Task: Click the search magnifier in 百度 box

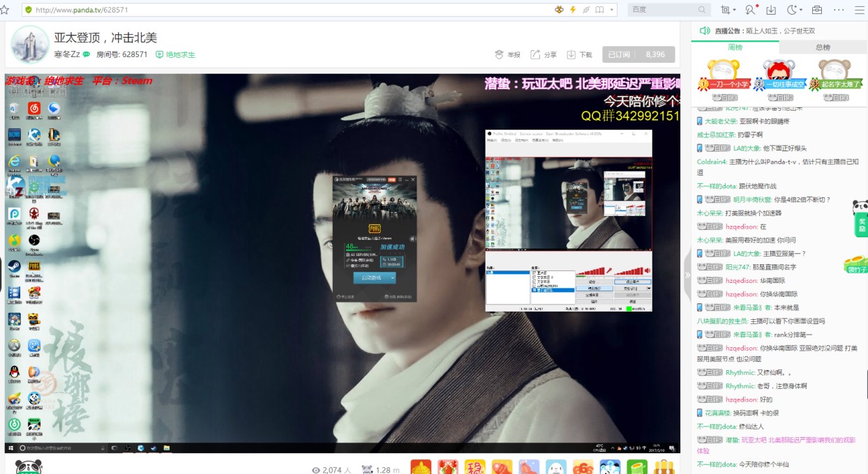Action: (x=702, y=10)
